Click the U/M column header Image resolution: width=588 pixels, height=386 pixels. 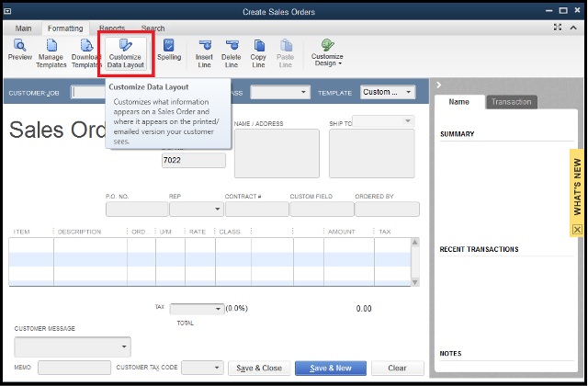pos(165,232)
